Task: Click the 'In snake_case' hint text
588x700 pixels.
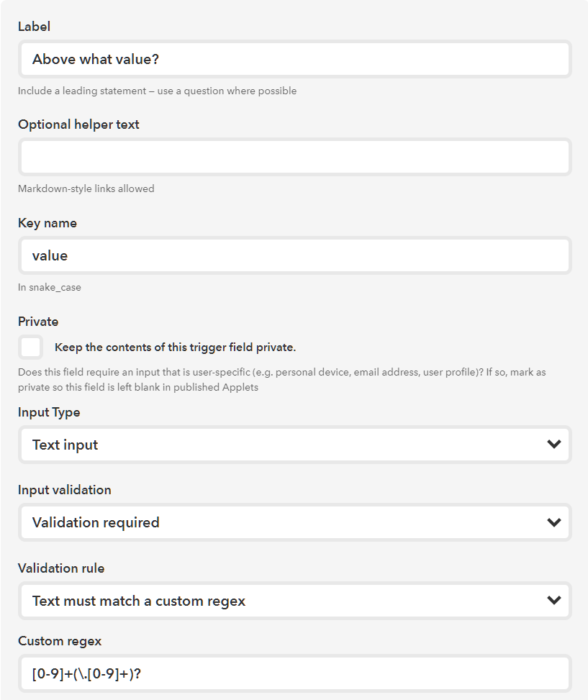Action: (x=50, y=287)
